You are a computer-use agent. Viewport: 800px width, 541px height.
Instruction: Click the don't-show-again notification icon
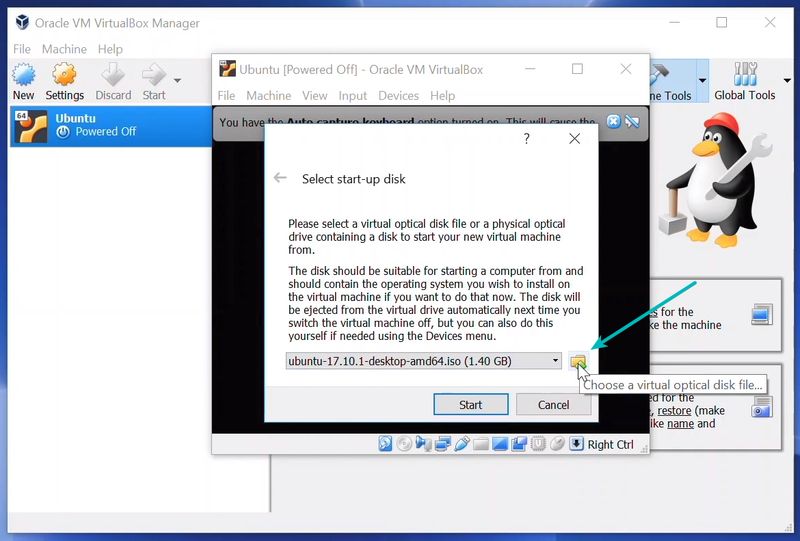coord(632,121)
